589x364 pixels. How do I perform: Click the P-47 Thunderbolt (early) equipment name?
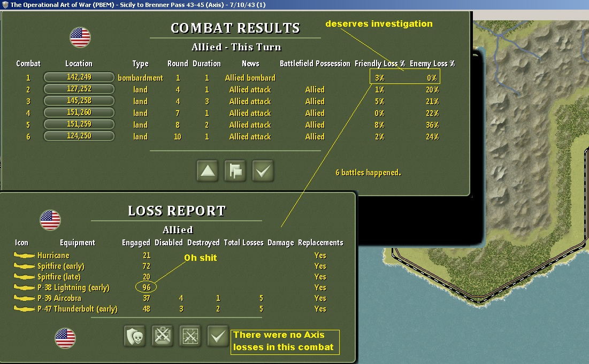tap(78, 309)
